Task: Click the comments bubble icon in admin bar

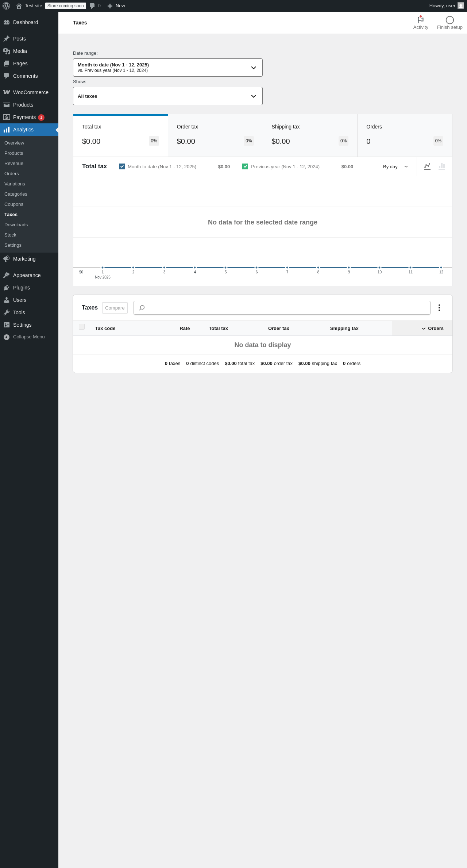Action: [x=92, y=6]
